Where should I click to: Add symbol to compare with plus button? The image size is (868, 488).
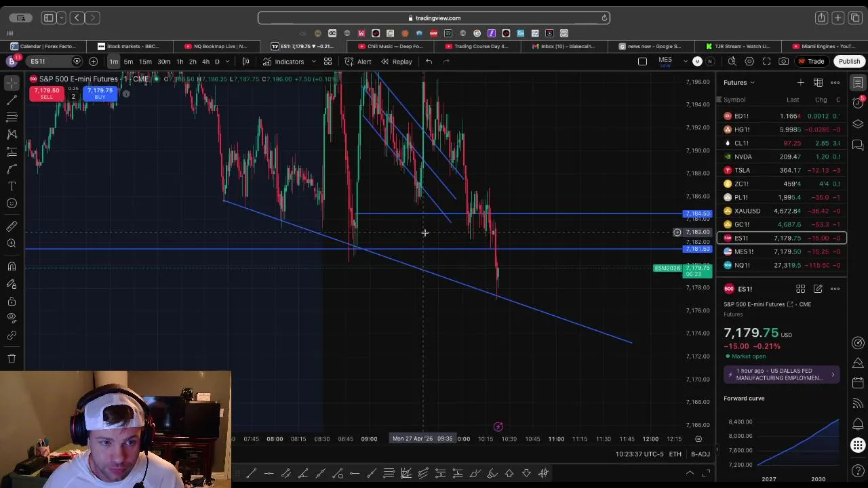click(93, 62)
